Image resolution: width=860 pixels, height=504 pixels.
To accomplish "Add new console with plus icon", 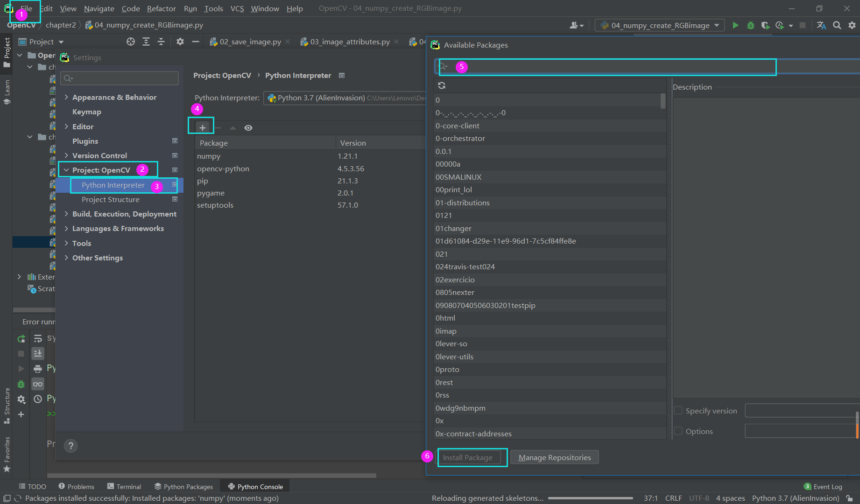I will (21, 414).
